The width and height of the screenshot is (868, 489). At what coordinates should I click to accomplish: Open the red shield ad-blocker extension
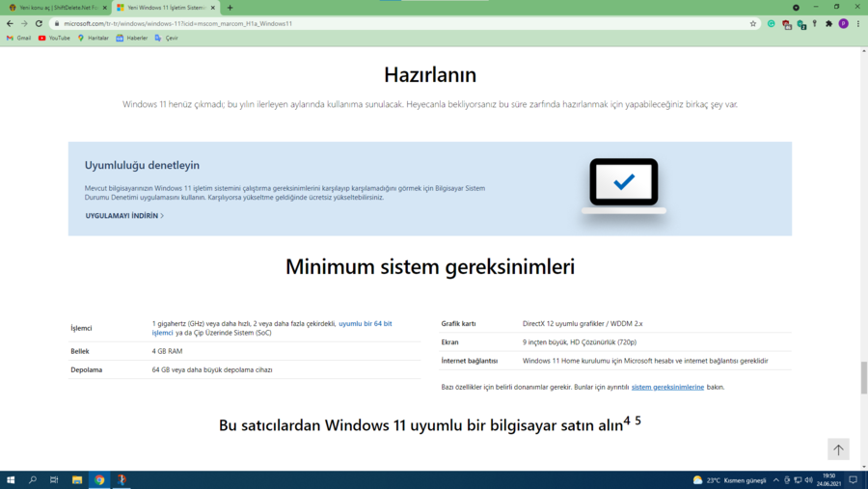pos(786,24)
